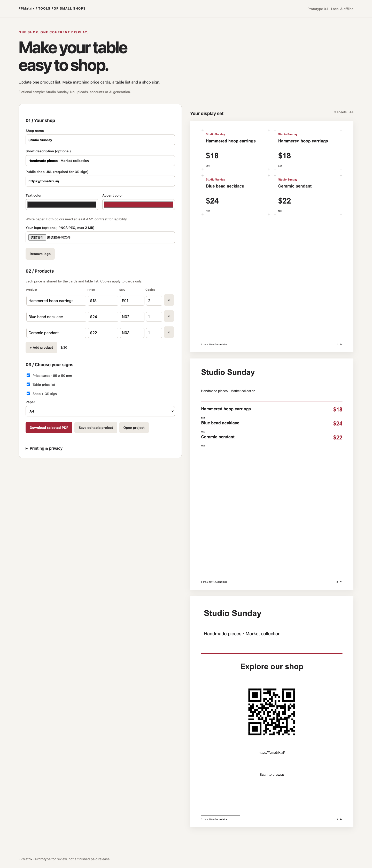Click the 3/30 product count

(64, 347)
